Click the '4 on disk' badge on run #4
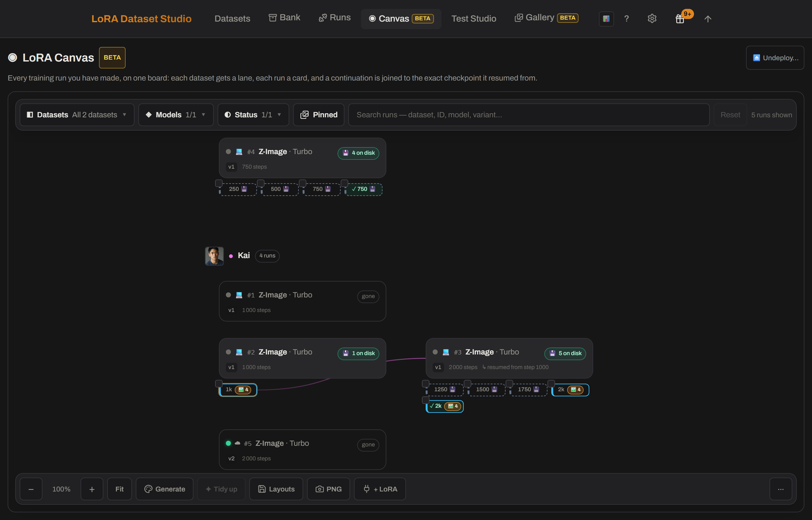The height and width of the screenshot is (520, 812). 358,153
